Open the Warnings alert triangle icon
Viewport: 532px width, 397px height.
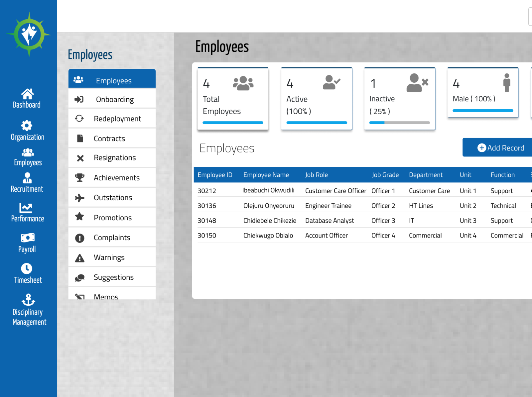coord(79,257)
